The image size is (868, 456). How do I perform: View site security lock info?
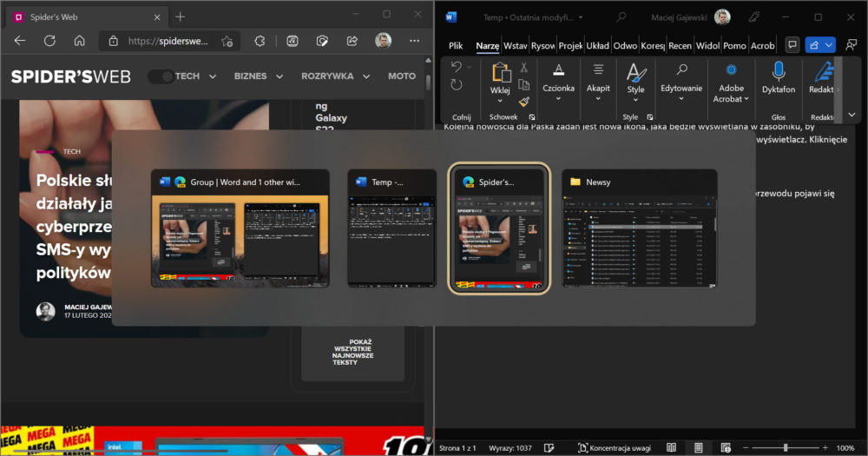pyautogui.click(x=114, y=41)
